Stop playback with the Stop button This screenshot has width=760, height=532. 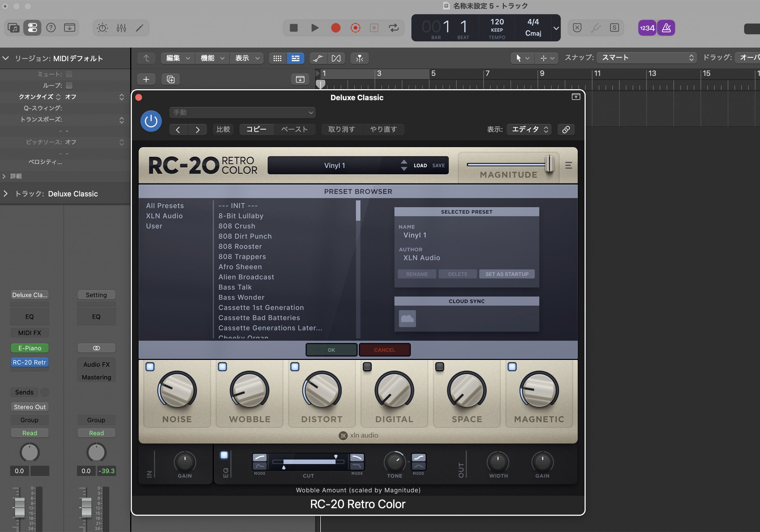coord(294,28)
